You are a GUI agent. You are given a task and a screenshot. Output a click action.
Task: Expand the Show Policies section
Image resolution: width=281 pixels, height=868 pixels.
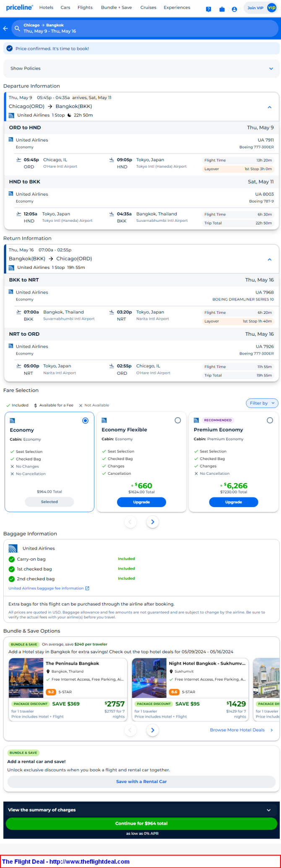[x=141, y=68]
